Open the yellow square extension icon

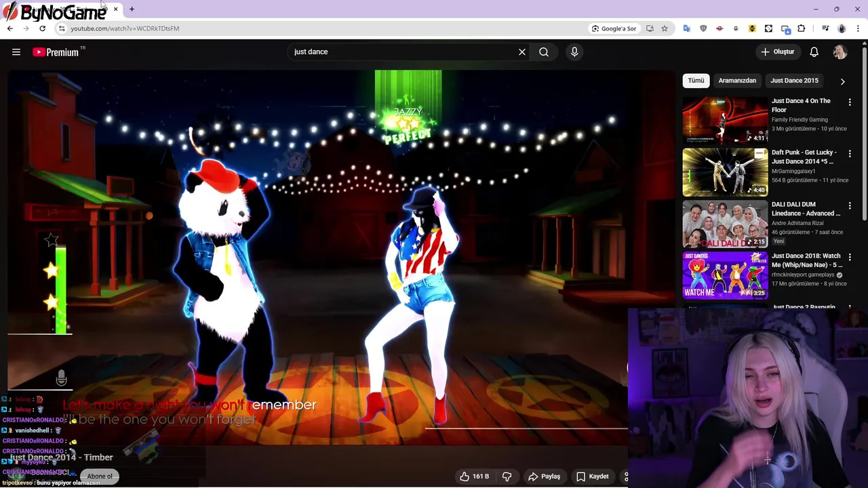752,28
